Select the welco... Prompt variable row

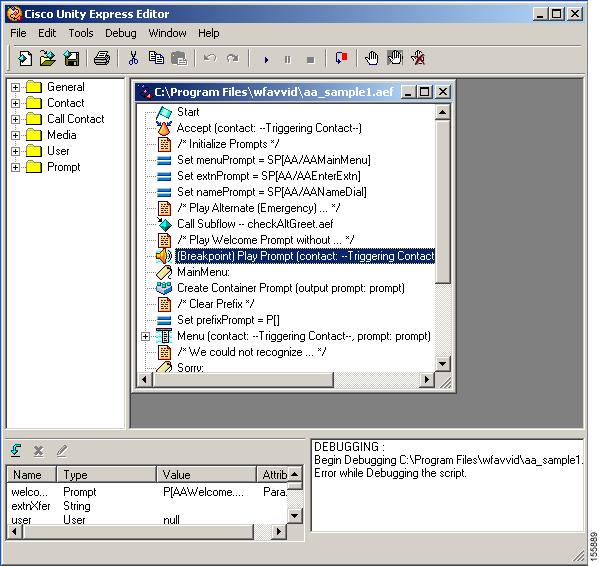coord(147,492)
